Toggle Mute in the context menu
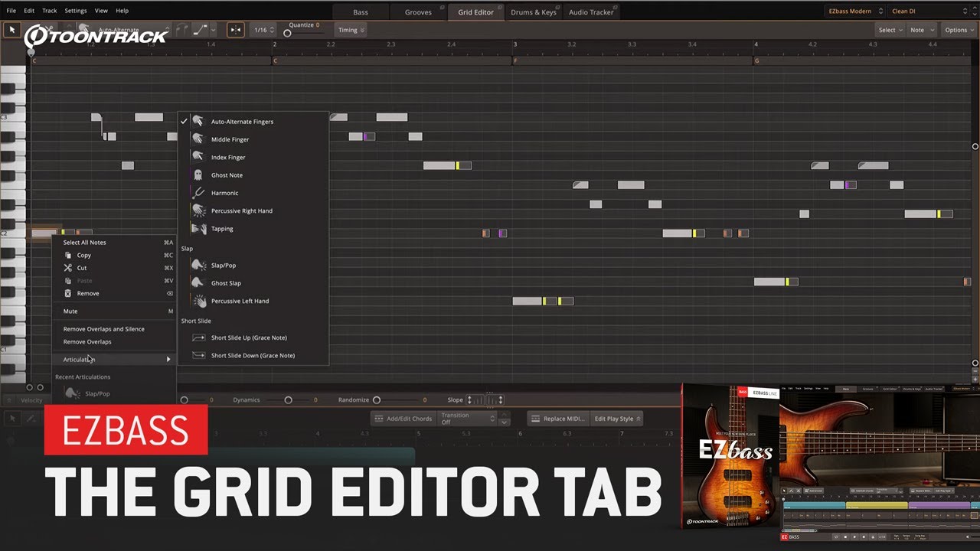This screenshot has width=980, height=551. [115, 311]
